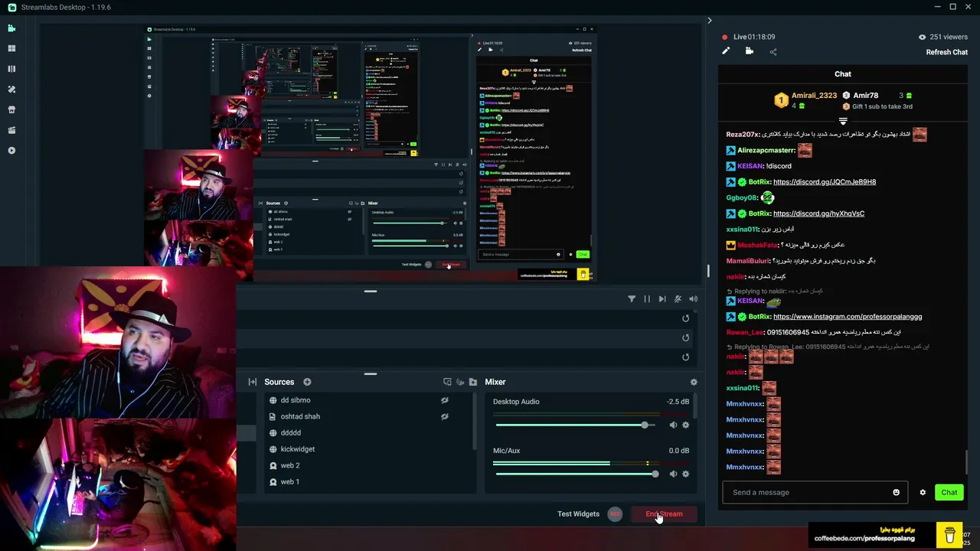980x551 pixels.
Task: Open the Themes brush-and-ruler icon
Action: click(11, 90)
